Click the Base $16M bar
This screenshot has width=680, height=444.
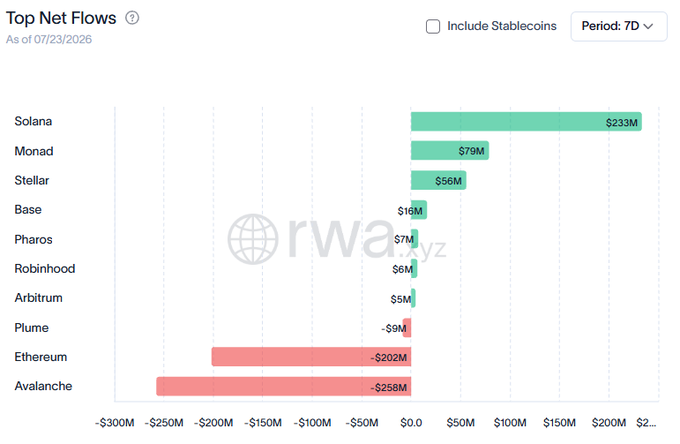(x=419, y=210)
